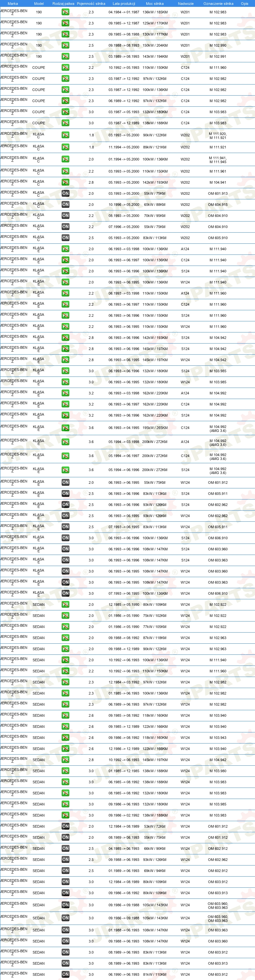Click the engine code M 103.980

pos(218,771)
